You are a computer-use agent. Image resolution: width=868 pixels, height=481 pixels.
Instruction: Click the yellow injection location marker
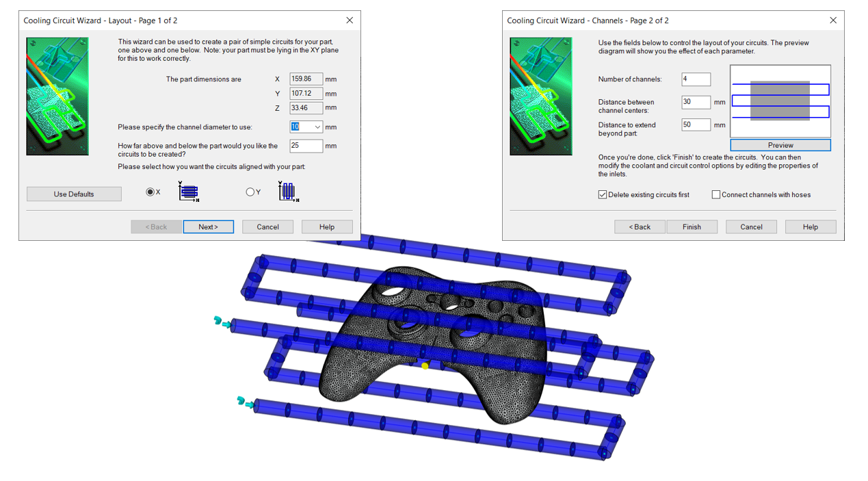(x=425, y=366)
